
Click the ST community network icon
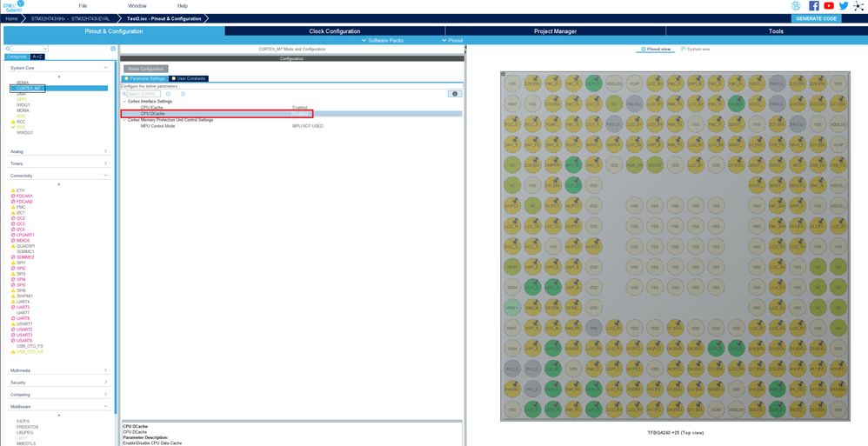(x=858, y=6)
